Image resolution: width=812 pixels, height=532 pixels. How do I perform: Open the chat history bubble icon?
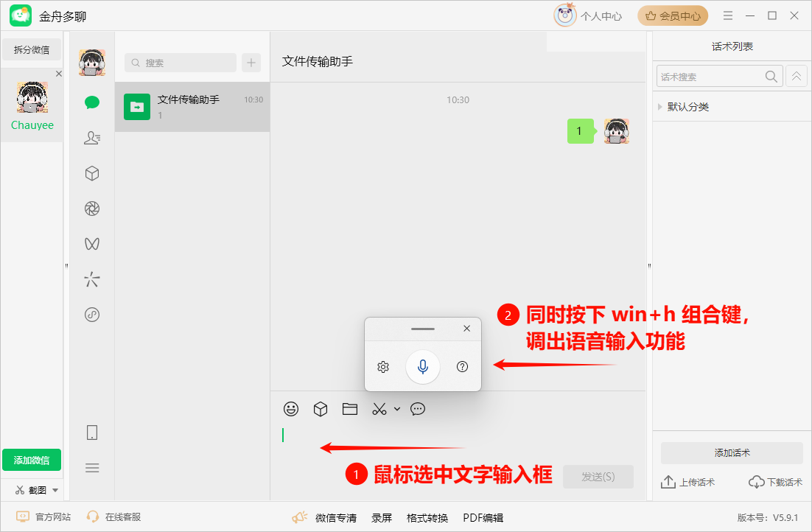pos(418,409)
